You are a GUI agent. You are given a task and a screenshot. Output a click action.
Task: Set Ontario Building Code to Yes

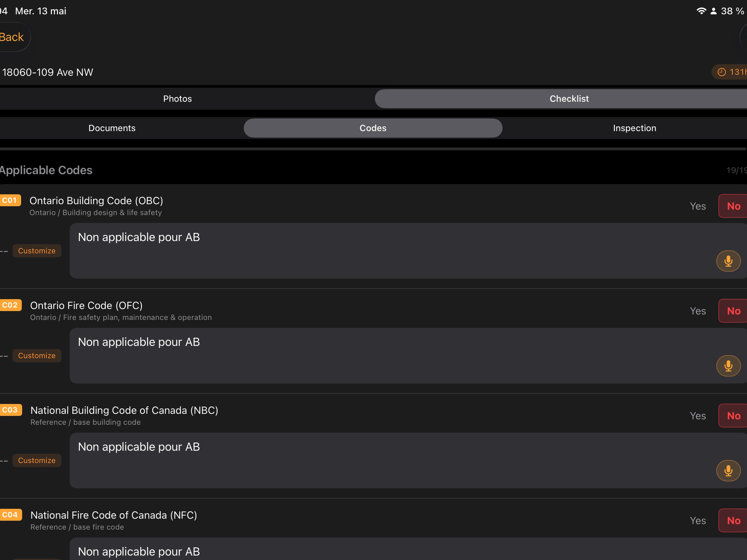pos(698,206)
